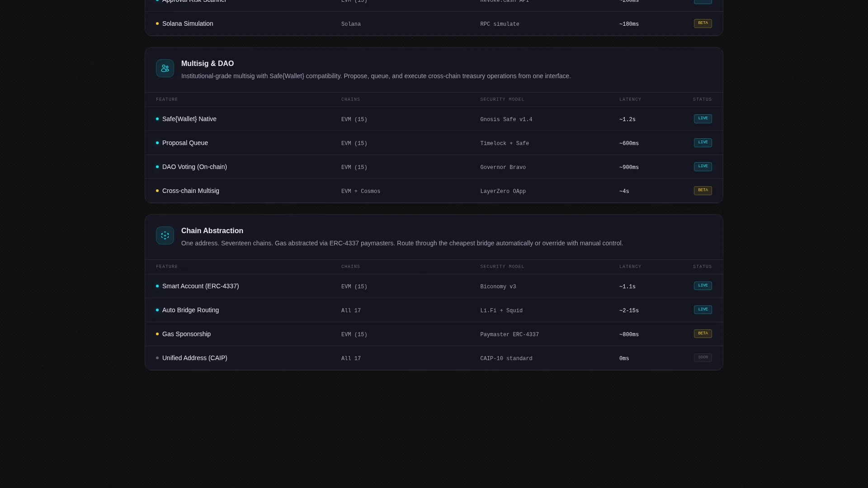
Task: Click the 0ms latency value
Action: tap(624, 359)
